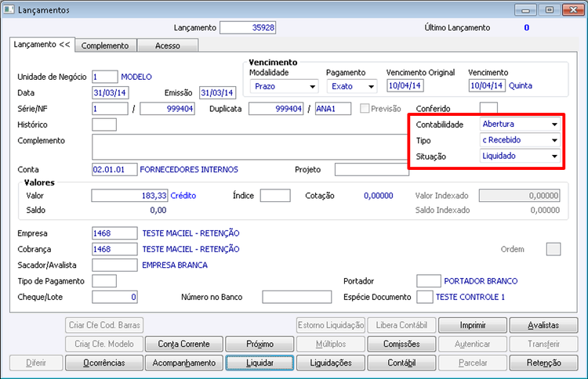Click the Unidade de Negócio field
The image size is (588, 379).
click(104, 77)
